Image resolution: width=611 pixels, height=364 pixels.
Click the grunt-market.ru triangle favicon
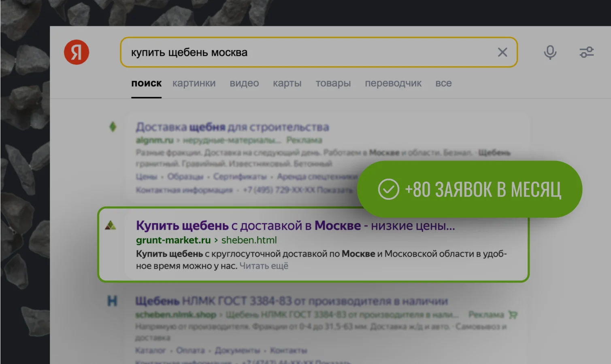111,226
